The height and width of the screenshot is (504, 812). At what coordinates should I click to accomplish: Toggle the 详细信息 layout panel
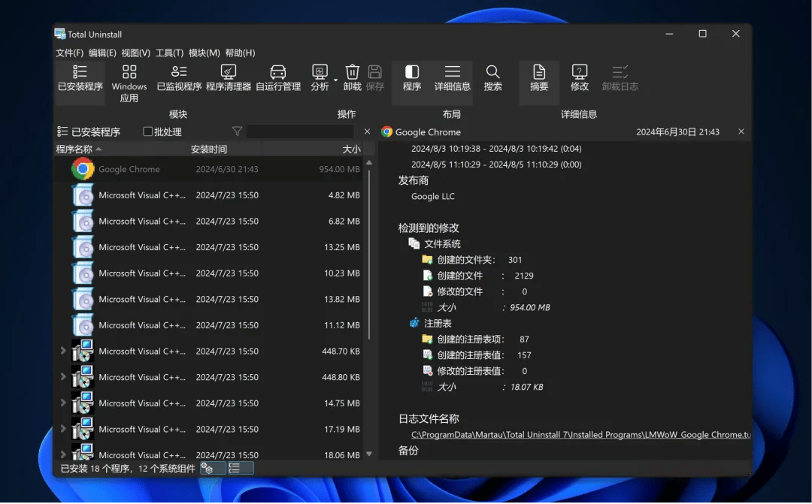452,77
